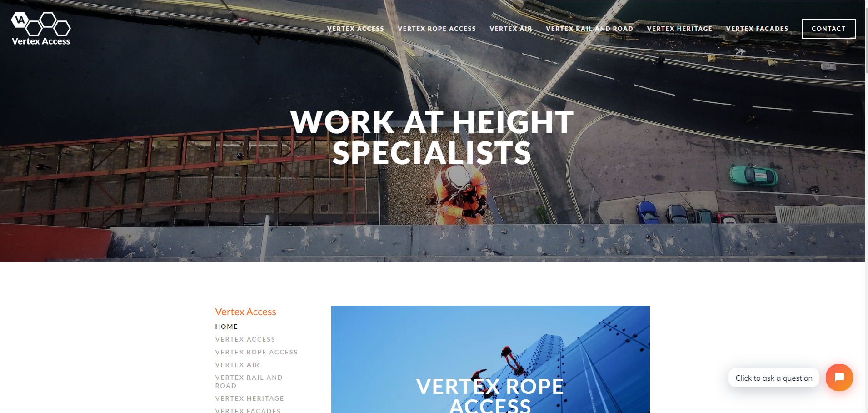Open the orange chat bubble icon
The height and width of the screenshot is (413, 868).
[839, 378]
